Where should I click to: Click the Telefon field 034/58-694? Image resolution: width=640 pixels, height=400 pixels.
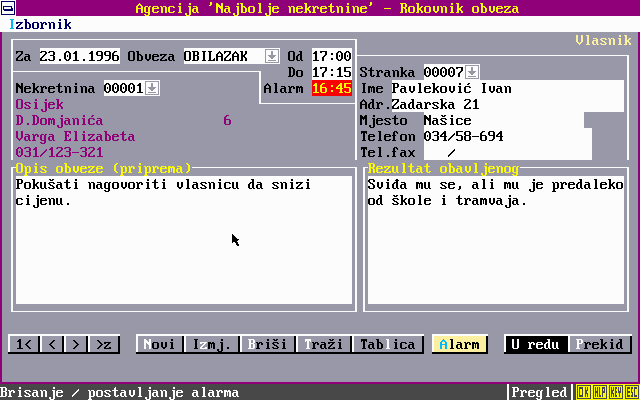508,136
